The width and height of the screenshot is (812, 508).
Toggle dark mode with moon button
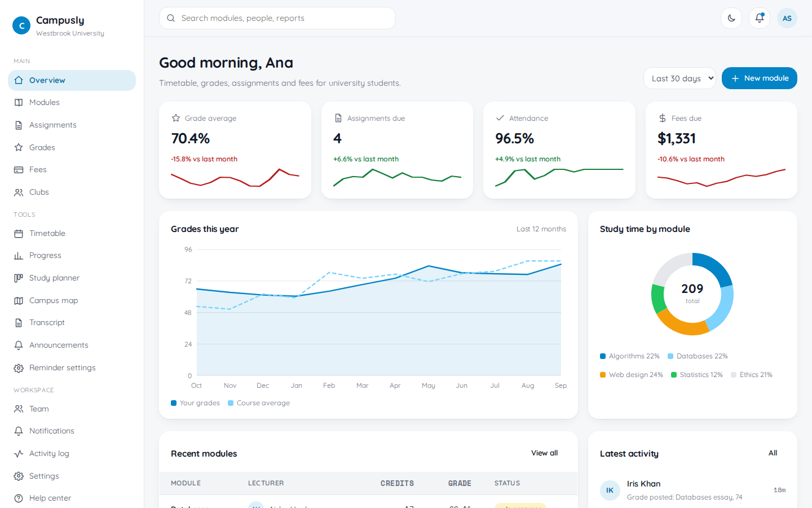coord(731,18)
